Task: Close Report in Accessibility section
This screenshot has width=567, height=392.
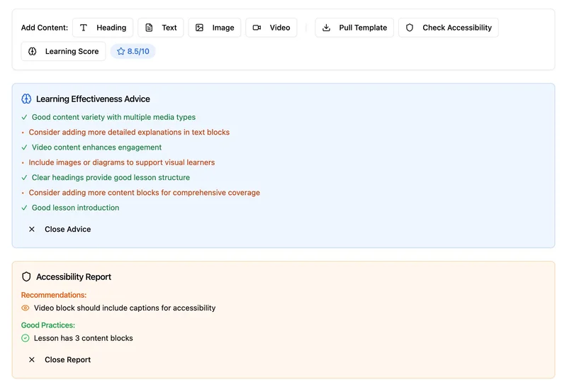Action: point(60,360)
